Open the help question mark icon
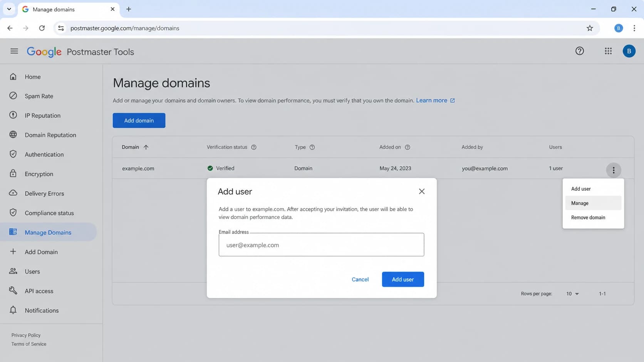 pos(580,51)
